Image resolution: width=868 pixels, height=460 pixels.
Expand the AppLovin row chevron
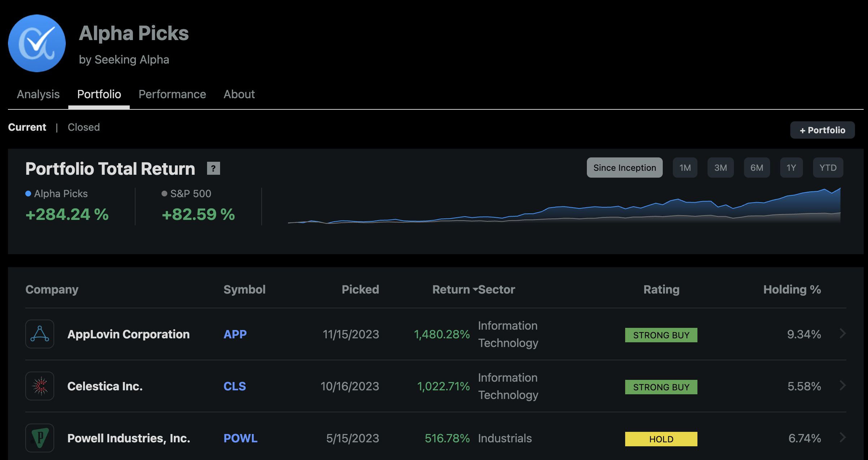click(843, 333)
